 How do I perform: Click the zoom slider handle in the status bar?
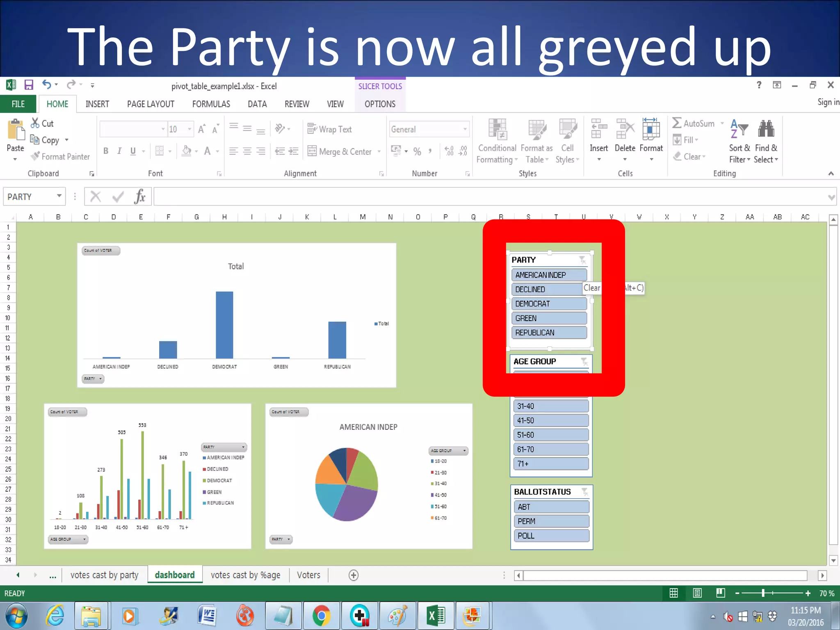pyautogui.click(x=763, y=593)
